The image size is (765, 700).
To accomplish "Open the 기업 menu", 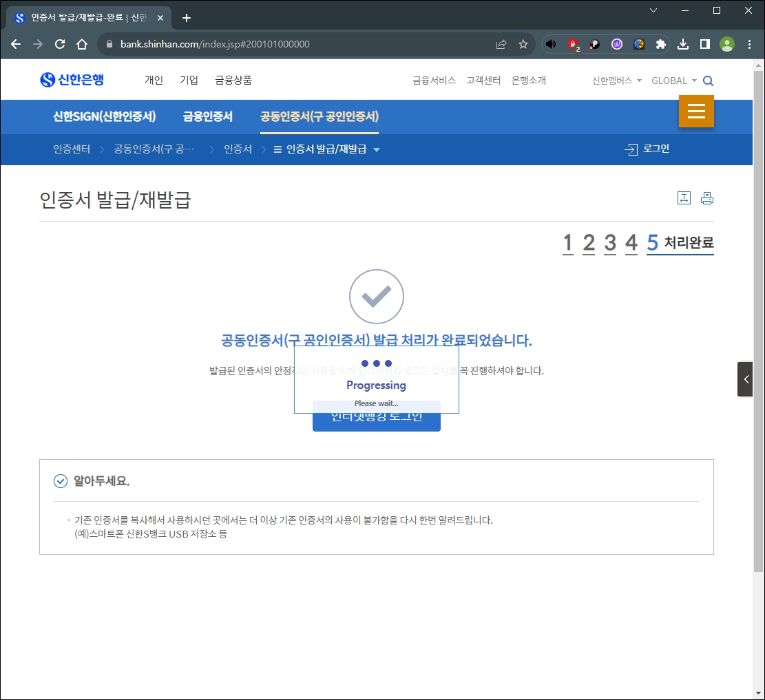I will (x=189, y=80).
